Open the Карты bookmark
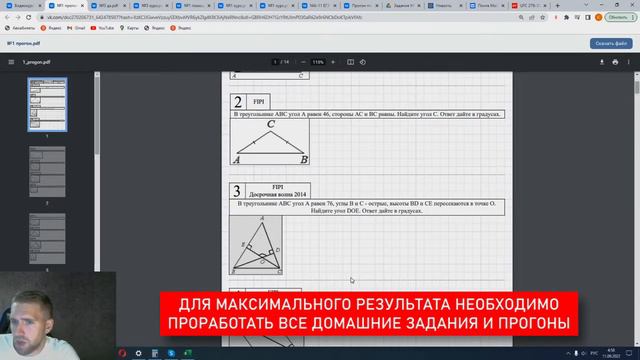This screenshot has height=360, width=640. (x=129, y=28)
